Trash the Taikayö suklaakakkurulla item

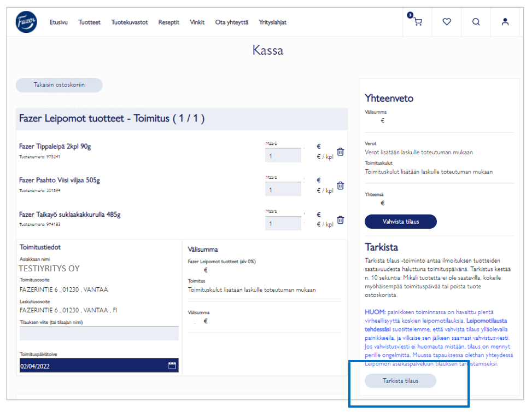click(340, 220)
